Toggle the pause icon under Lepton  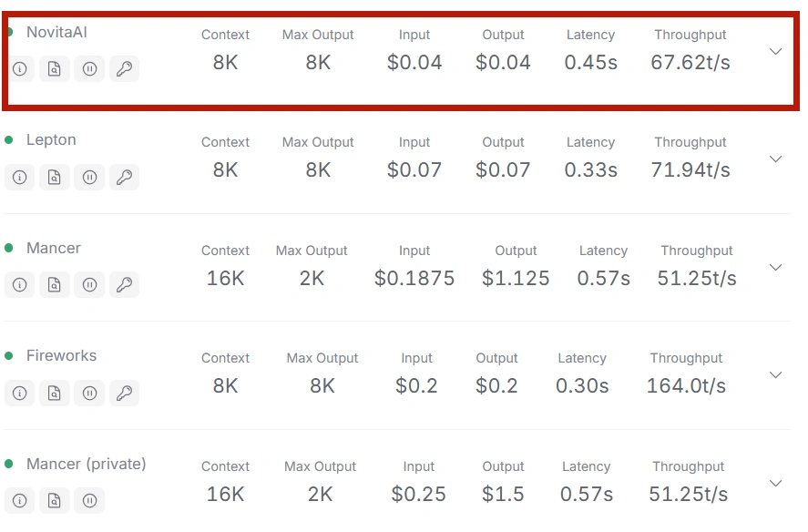(89, 178)
